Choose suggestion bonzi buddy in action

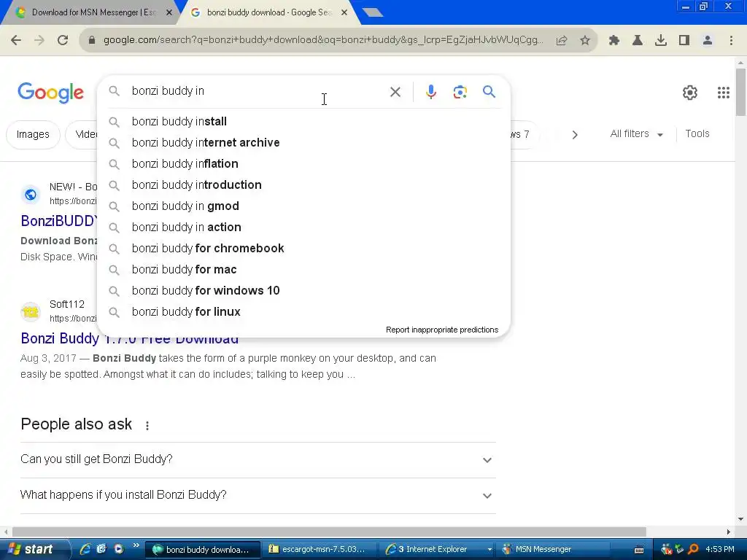point(303,227)
